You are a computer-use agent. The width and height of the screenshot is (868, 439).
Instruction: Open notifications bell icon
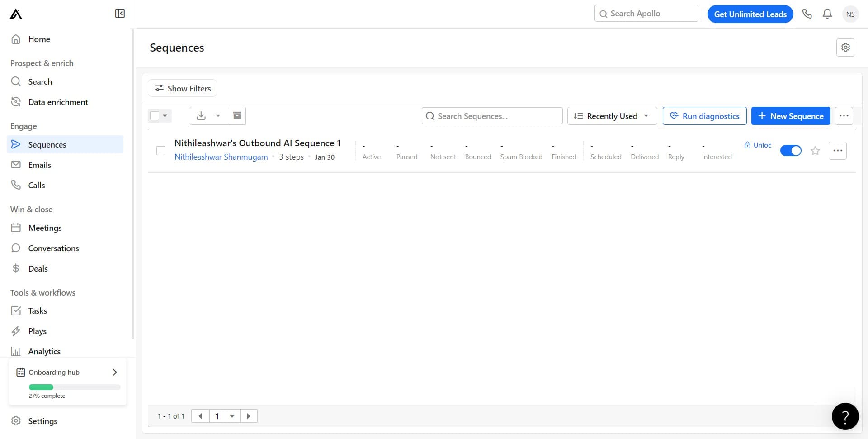pos(827,14)
